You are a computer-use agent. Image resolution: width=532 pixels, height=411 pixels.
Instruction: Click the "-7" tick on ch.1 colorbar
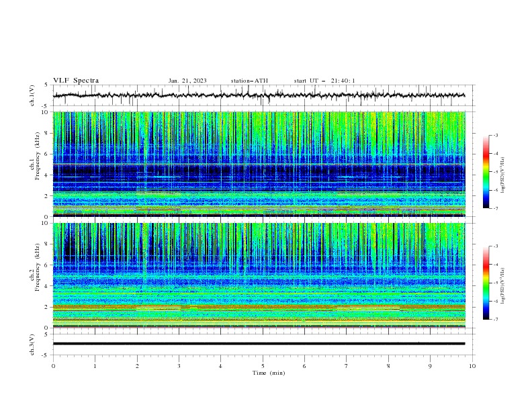(x=495, y=208)
